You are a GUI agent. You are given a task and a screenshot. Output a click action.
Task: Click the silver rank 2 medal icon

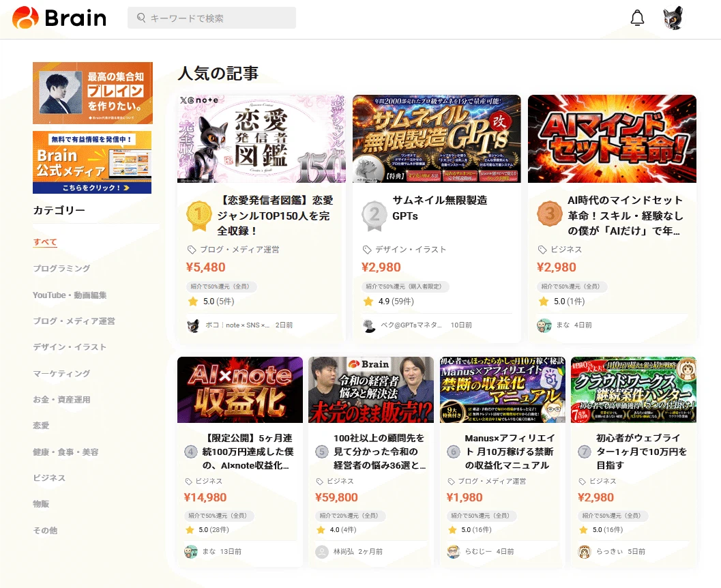point(374,214)
